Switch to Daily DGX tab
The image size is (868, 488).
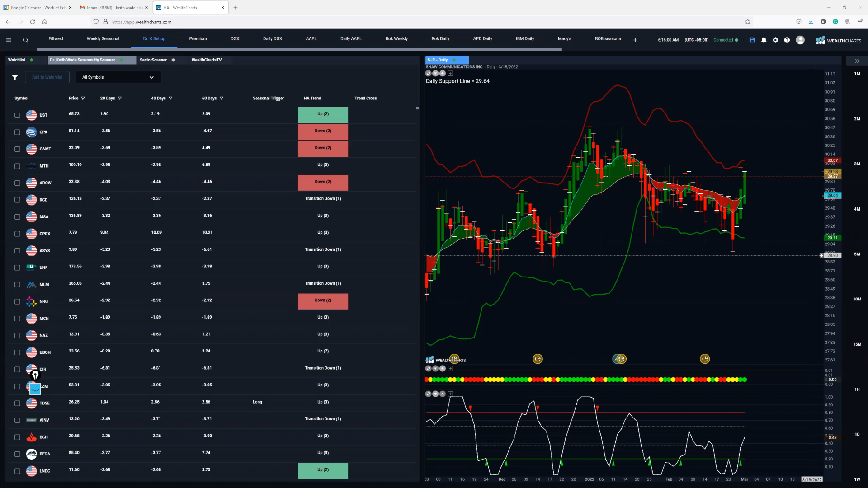click(272, 38)
